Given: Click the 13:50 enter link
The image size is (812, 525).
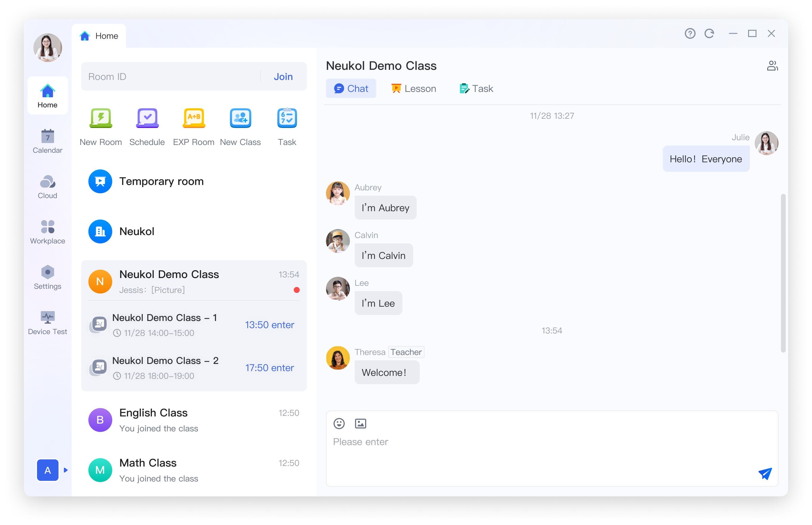Looking at the screenshot, I should (270, 325).
